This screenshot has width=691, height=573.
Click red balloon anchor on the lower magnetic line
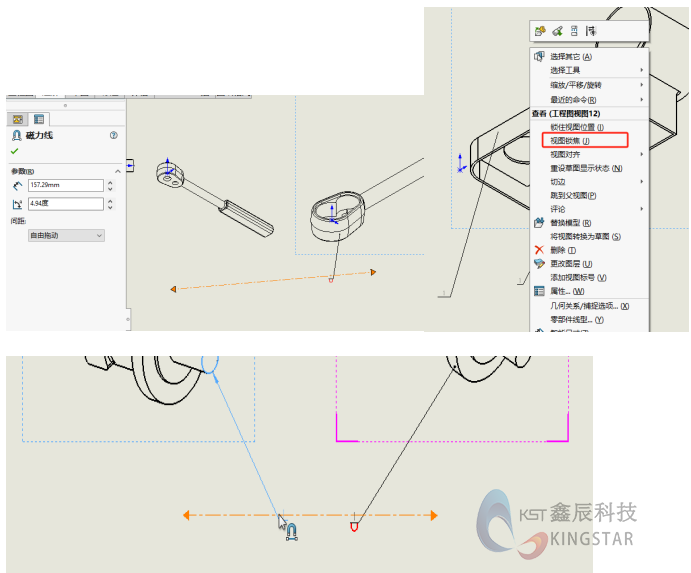(x=354, y=526)
